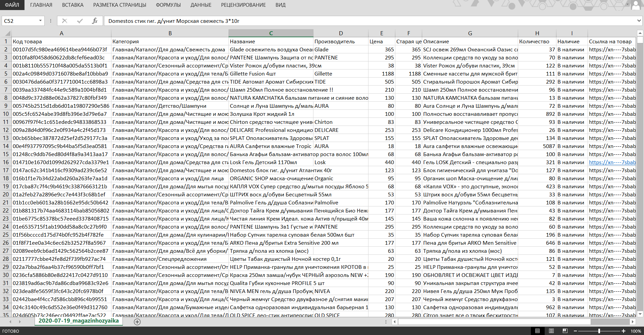
Task: Click the zoom in plus icon
Action: point(624,331)
